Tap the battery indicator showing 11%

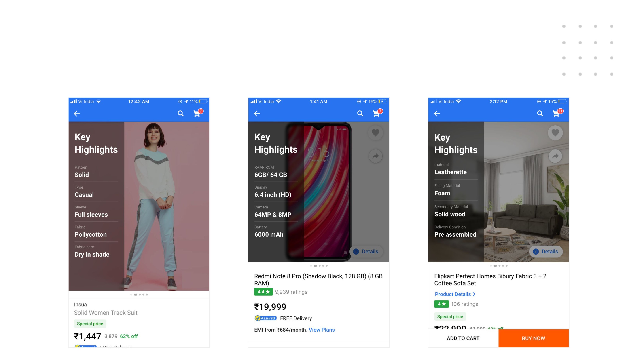[203, 101]
